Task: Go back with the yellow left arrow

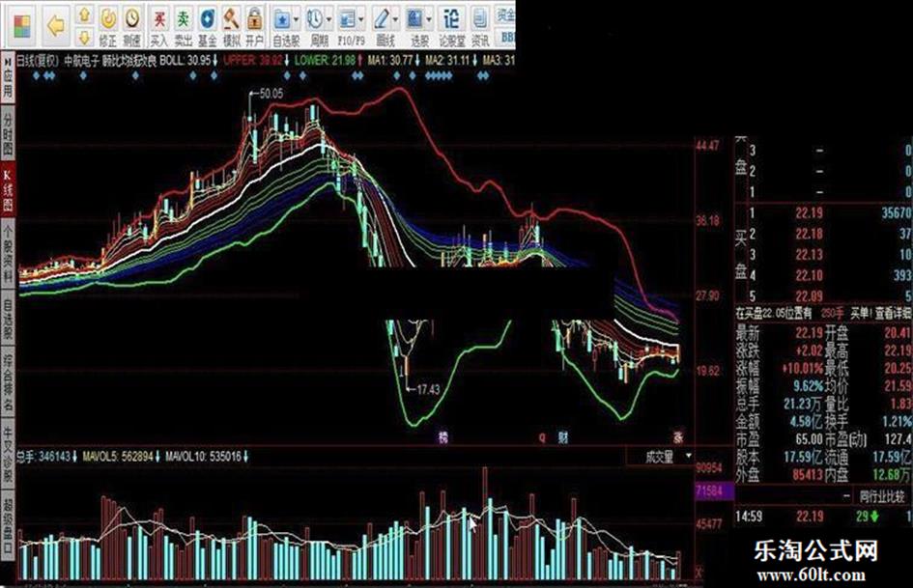Action: pyautogui.click(x=55, y=26)
